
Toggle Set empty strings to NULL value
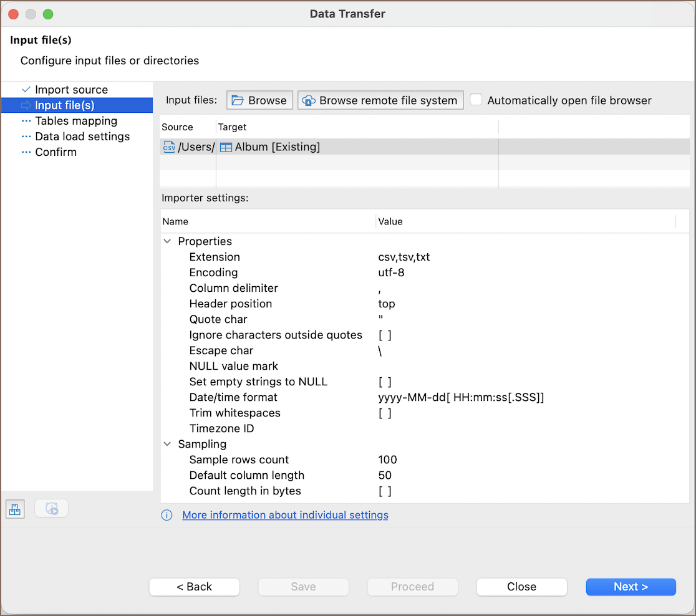point(385,382)
